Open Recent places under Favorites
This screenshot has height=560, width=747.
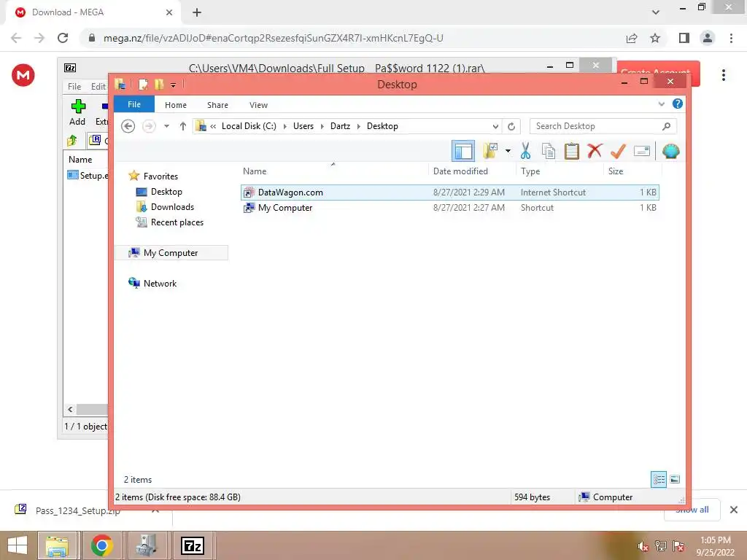pyautogui.click(x=177, y=222)
